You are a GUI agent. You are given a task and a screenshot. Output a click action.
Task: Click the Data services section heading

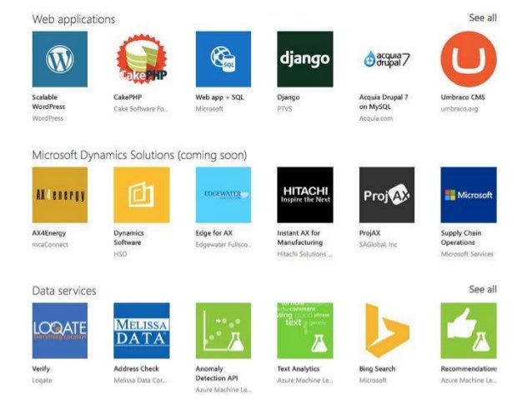pyautogui.click(x=64, y=291)
